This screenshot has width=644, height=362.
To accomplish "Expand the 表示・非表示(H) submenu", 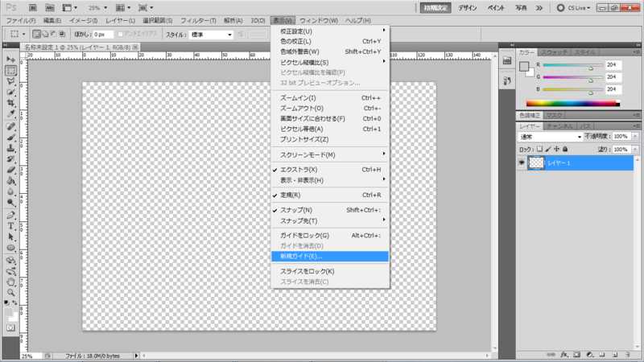I will point(330,180).
